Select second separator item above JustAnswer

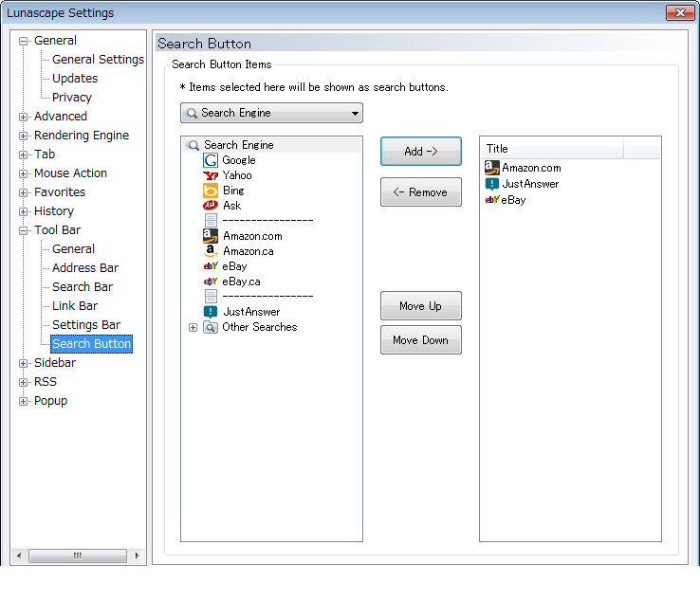(x=259, y=297)
